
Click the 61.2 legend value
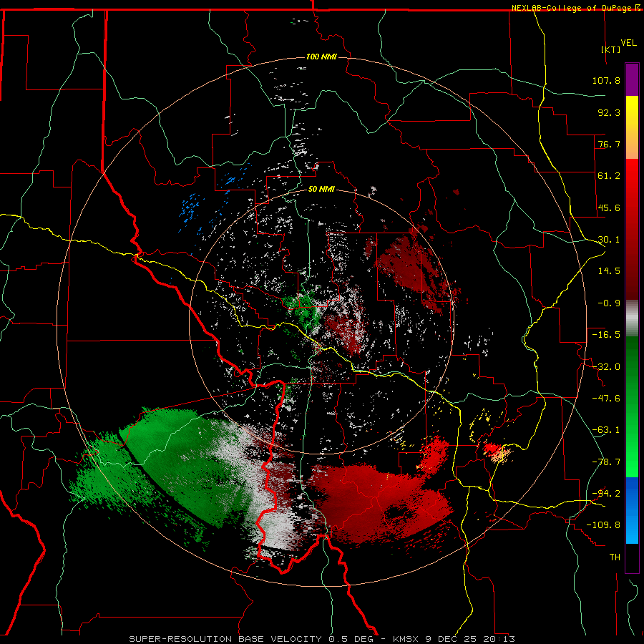(609, 176)
